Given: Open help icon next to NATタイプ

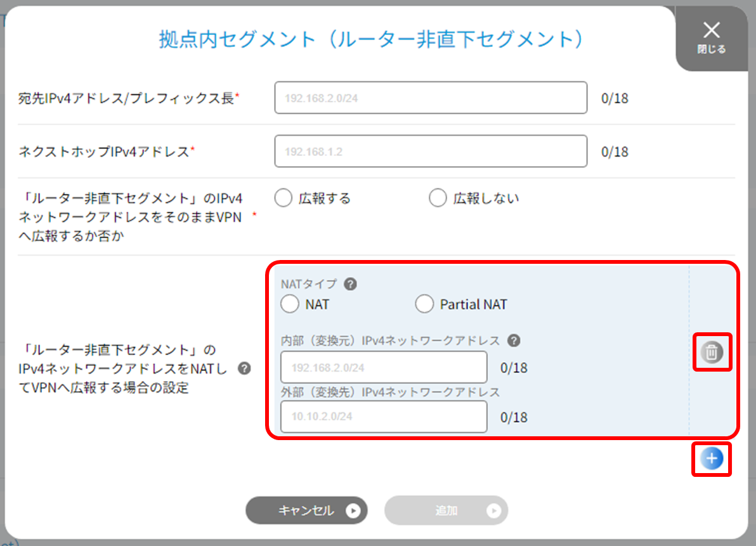Looking at the screenshot, I should coord(351,284).
